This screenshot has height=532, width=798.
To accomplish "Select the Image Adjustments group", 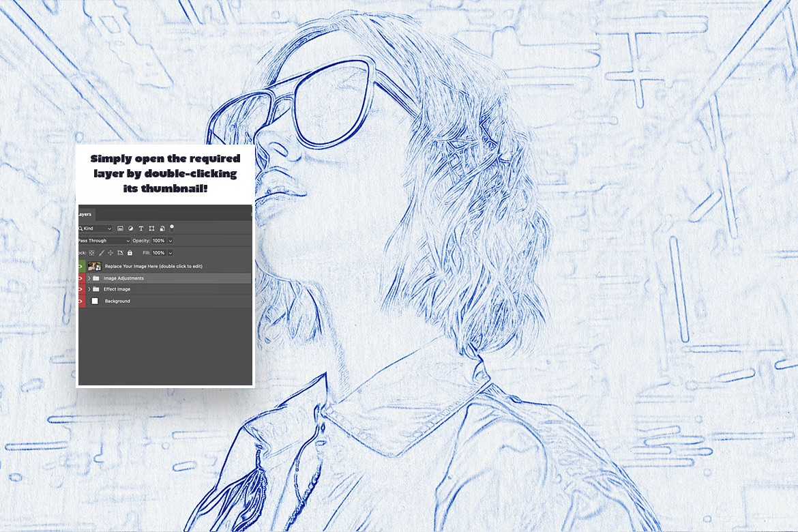I will click(x=124, y=278).
